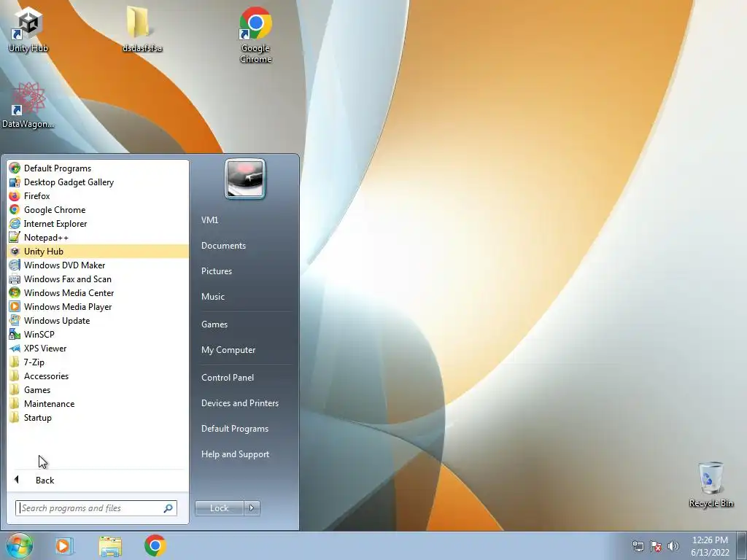Launch Notepad++ from the programs list
This screenshot has width=747, height=560.
98,237
